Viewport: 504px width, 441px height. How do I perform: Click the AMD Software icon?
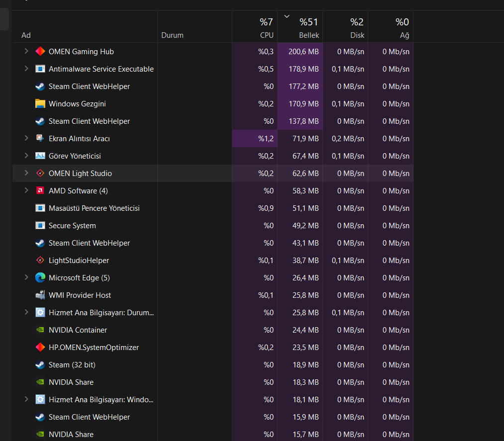40,190
